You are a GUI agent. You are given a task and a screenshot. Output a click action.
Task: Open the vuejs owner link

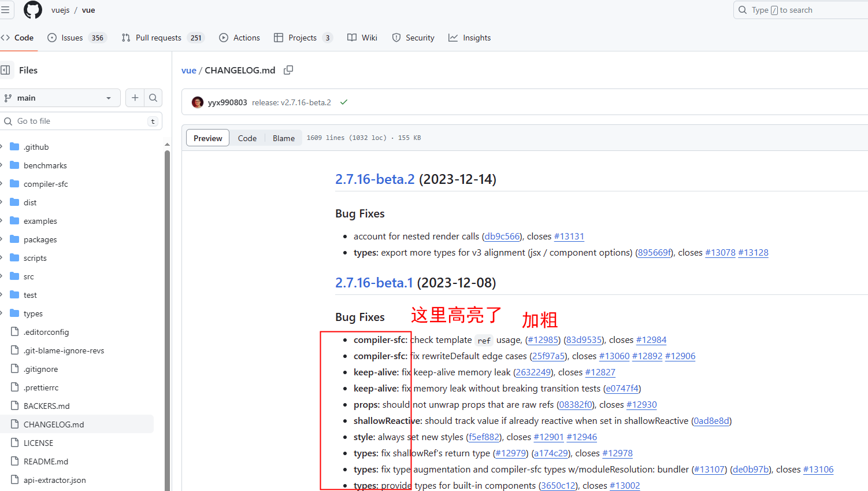pos(61,10)
